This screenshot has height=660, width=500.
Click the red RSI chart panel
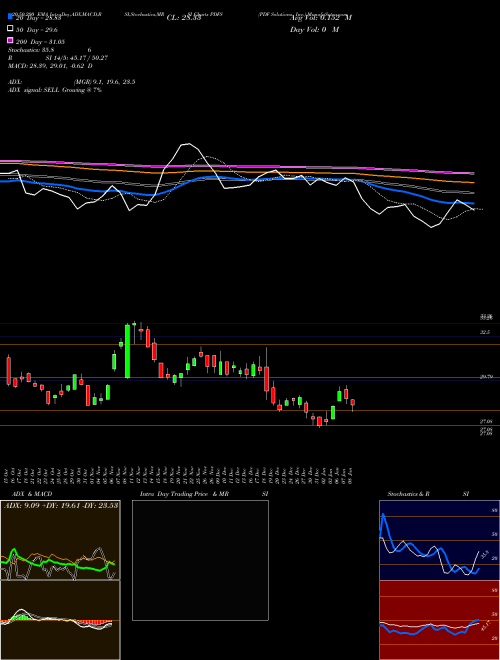point(439,620)
